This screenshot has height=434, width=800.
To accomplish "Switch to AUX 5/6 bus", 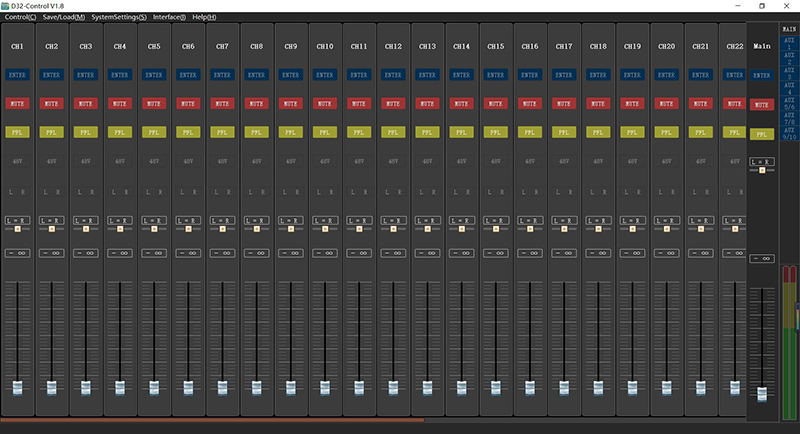I will pos(789,104).
